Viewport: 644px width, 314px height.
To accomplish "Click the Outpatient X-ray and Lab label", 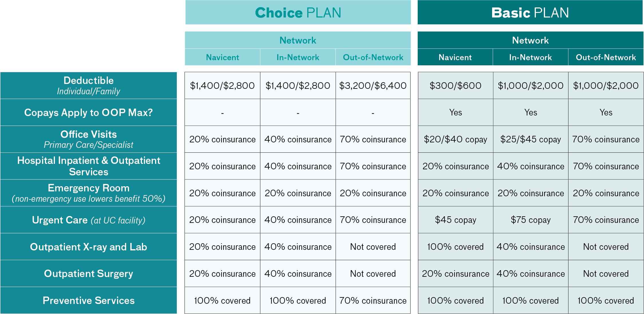I will point(89,247).
